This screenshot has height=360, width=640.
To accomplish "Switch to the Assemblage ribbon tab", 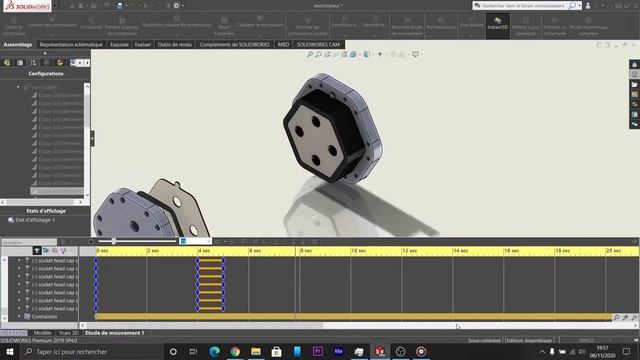I will (x=18, y=44).
